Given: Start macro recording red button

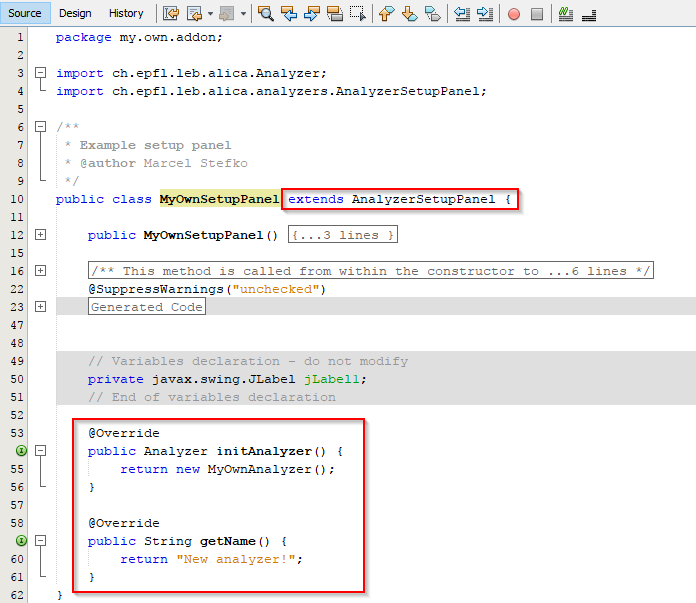Looking at the screenshot, I should 514,14.
